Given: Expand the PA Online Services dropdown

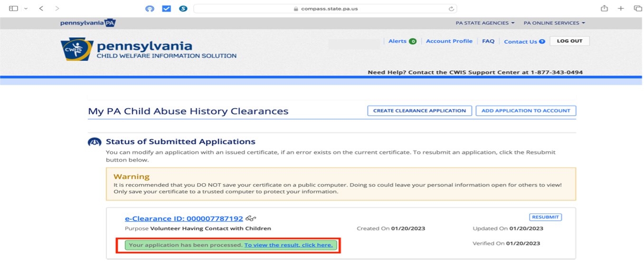Looking at the screenshot, I should (554, 23).
